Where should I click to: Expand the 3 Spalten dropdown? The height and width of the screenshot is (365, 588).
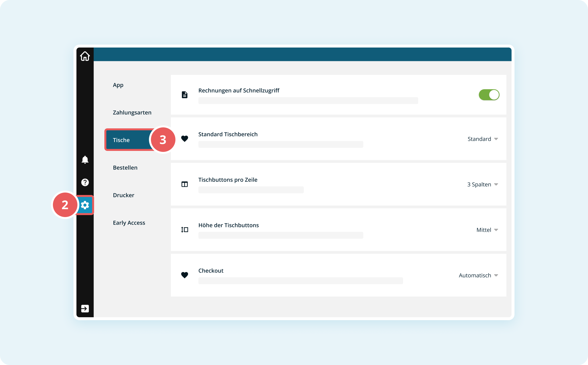(x=483, y=184)
